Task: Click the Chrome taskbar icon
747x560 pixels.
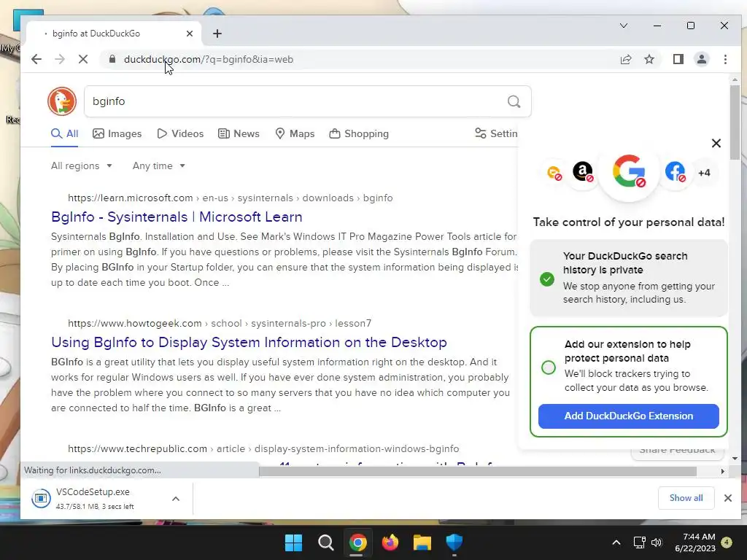Action: pyautogui.click(x=357, y=542)
